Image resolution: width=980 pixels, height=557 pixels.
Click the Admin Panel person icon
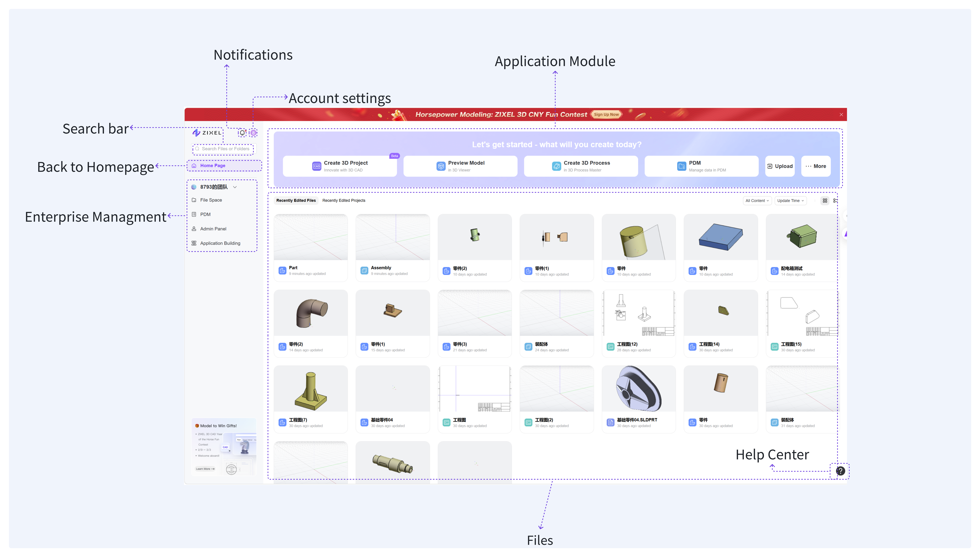click(194, 229)
